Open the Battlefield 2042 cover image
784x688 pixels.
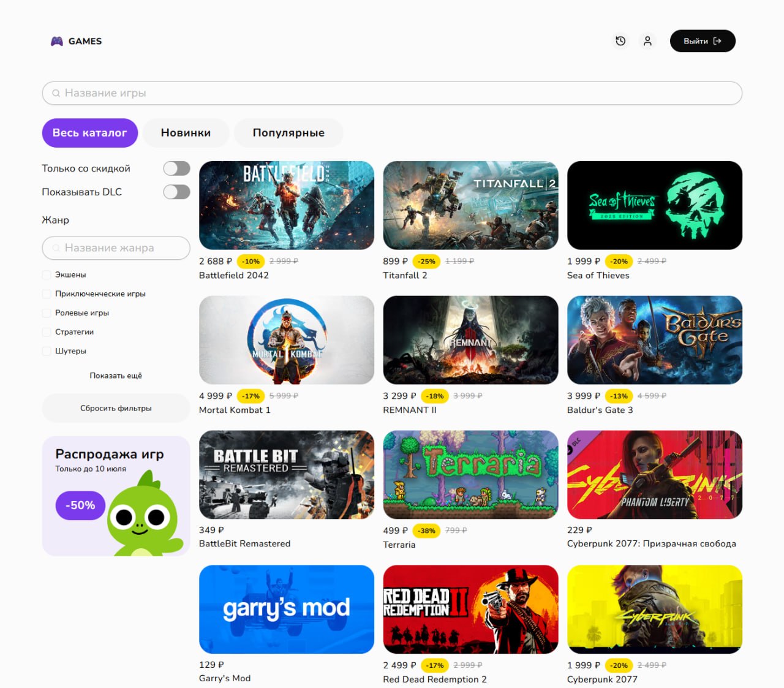(287, 205)
